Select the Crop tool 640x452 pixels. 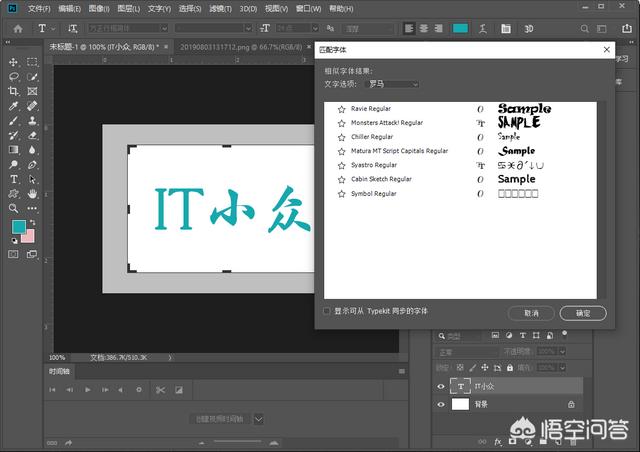point(13,91)
